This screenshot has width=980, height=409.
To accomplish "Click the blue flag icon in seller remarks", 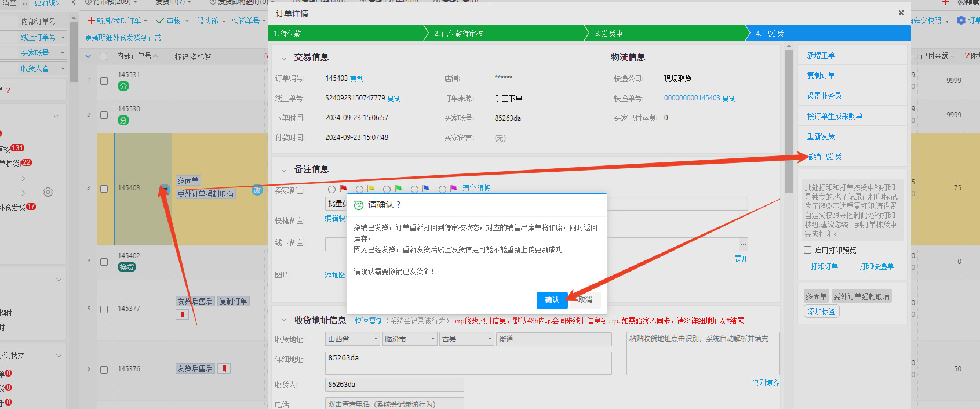I will pos(425,189).
